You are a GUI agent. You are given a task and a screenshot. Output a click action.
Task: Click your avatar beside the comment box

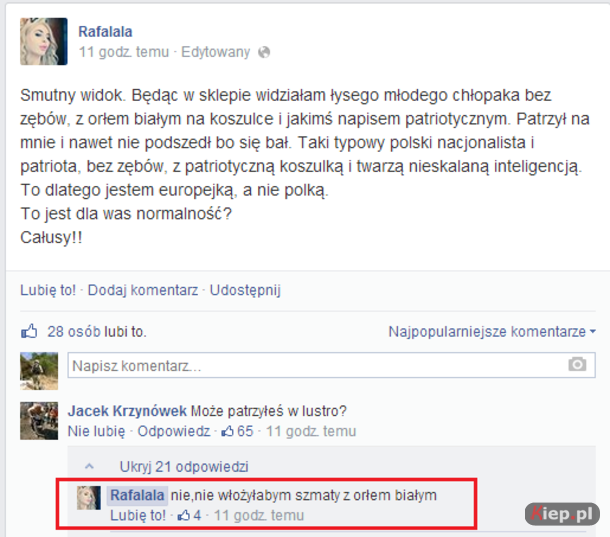click(x=39, y=371)
